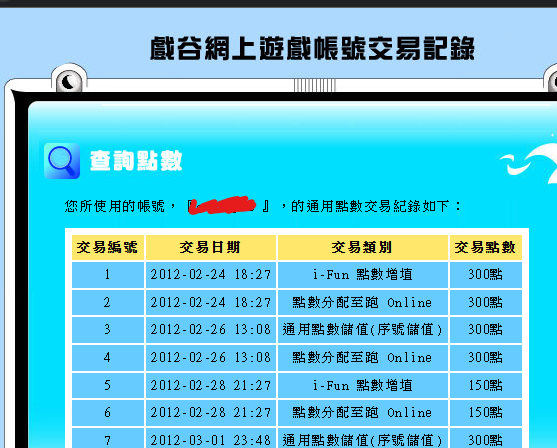Click transaction number 6 cell
This screenshot has height=448, width=557.
coord(108,412)
